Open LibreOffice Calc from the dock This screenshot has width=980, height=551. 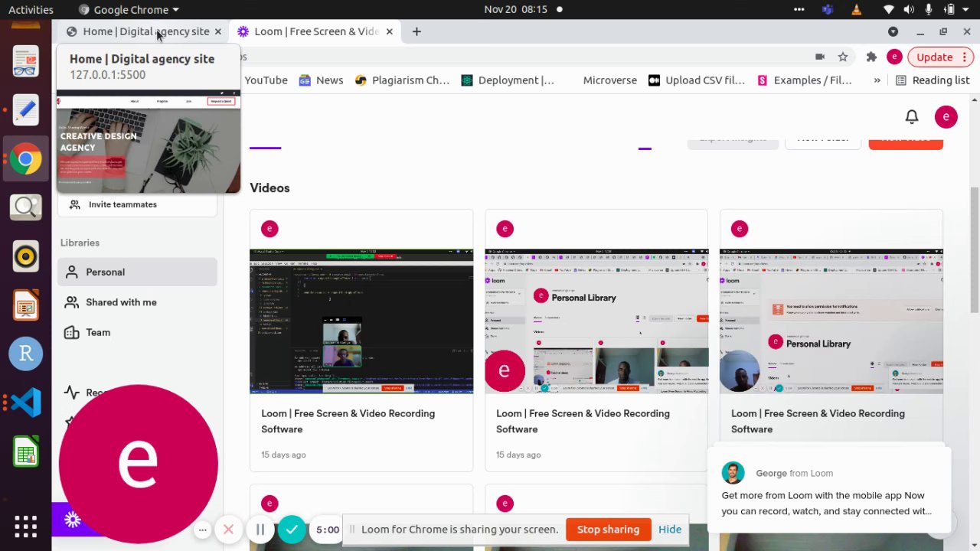tap(25, 452)
